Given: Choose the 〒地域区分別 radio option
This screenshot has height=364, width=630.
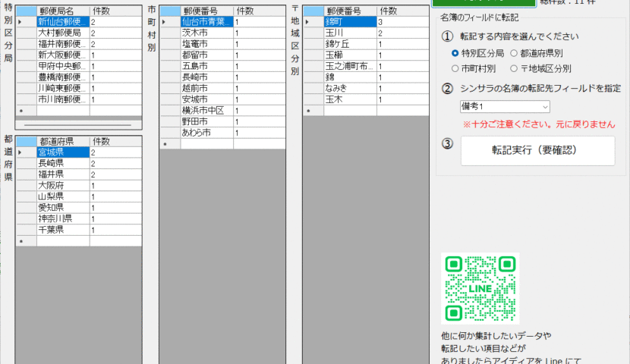Looking at the screenshot, I should 514,68.
